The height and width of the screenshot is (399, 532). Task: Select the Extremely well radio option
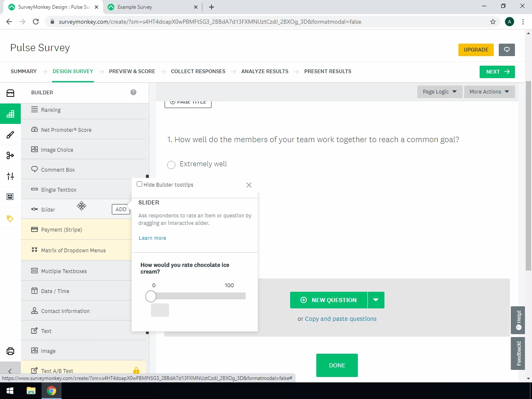coord(171,165)
